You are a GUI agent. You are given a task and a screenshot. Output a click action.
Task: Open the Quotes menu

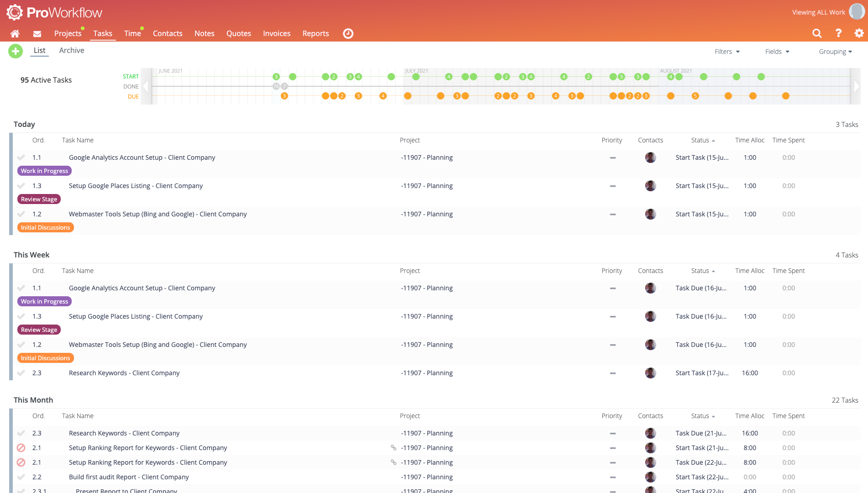pos(239,33)
